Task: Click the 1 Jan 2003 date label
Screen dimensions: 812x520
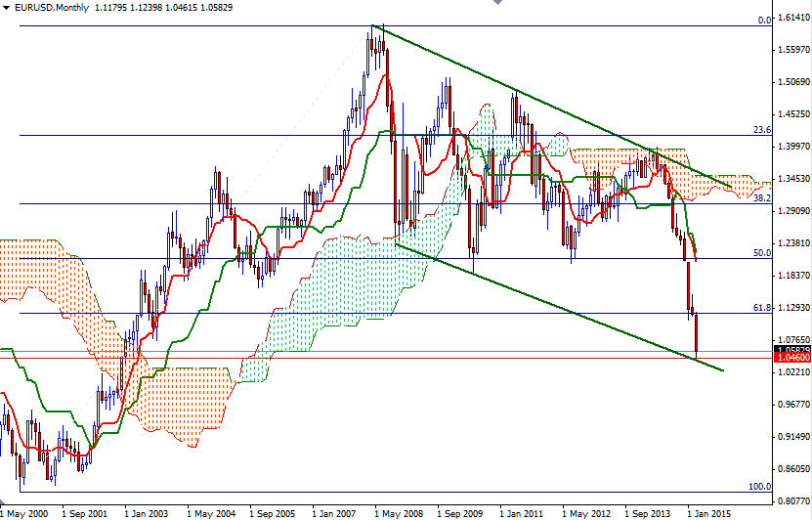Action: pos(147,514)
